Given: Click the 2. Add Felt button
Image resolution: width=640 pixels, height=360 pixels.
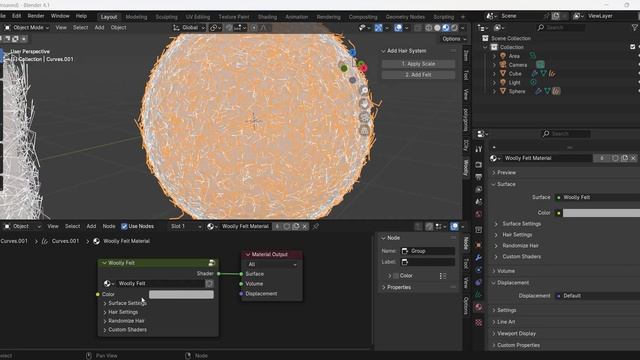Looking at the screenshot, I should (x=418, y=75).
